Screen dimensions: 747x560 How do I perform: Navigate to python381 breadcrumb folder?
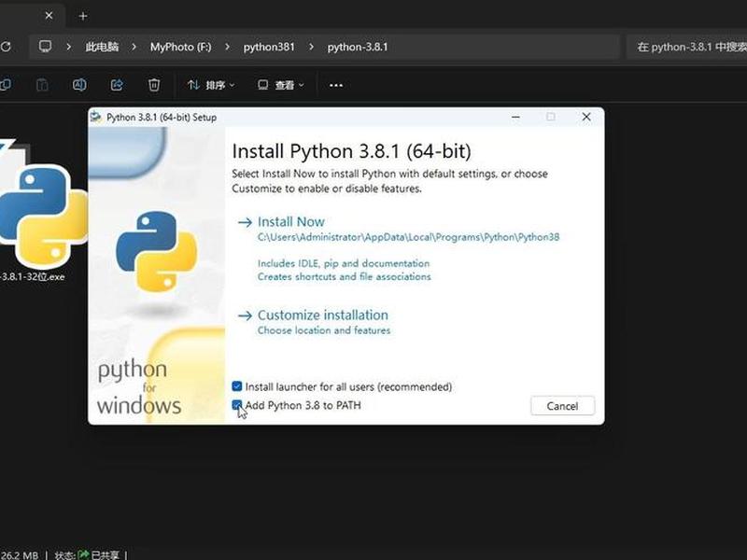coord(269,47)
